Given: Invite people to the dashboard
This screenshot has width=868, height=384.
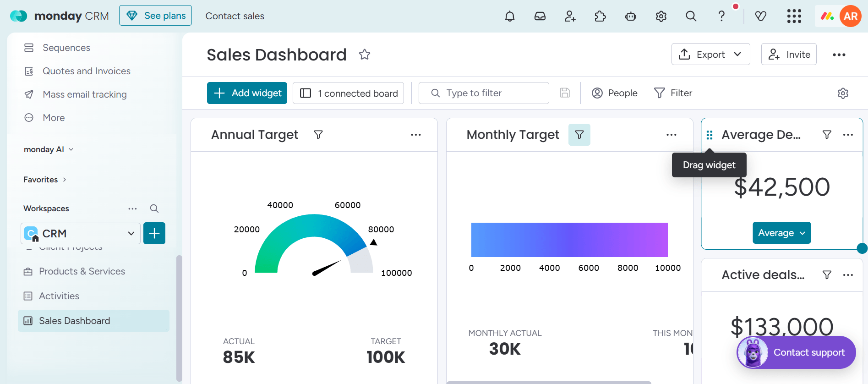Looking at the screenshot, I should (x=789, y=55).
